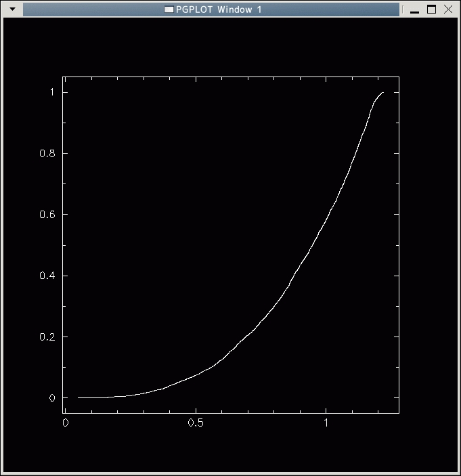Click the y-axis label 0.6

point(46,215)
